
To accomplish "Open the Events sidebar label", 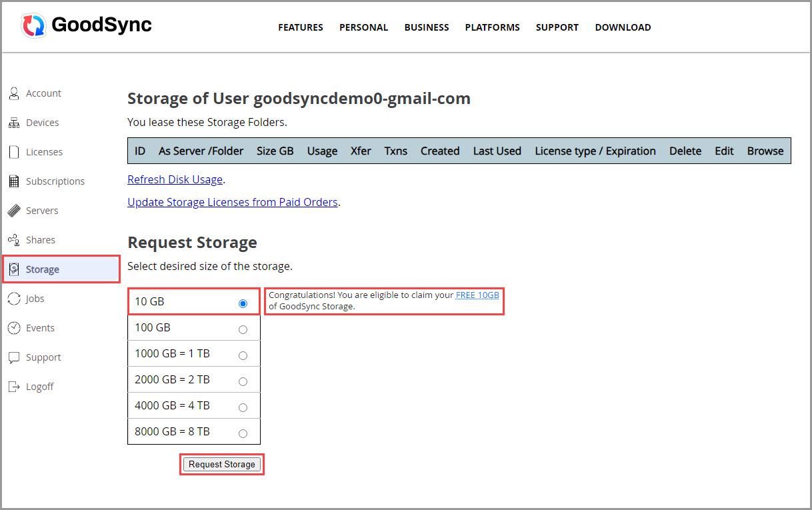I will coord(40,328).
